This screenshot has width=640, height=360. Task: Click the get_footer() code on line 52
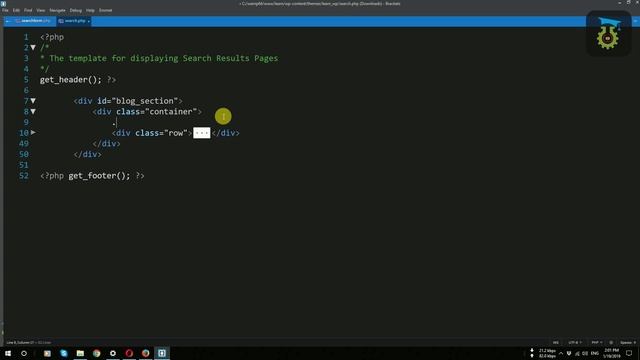[99, 176]
